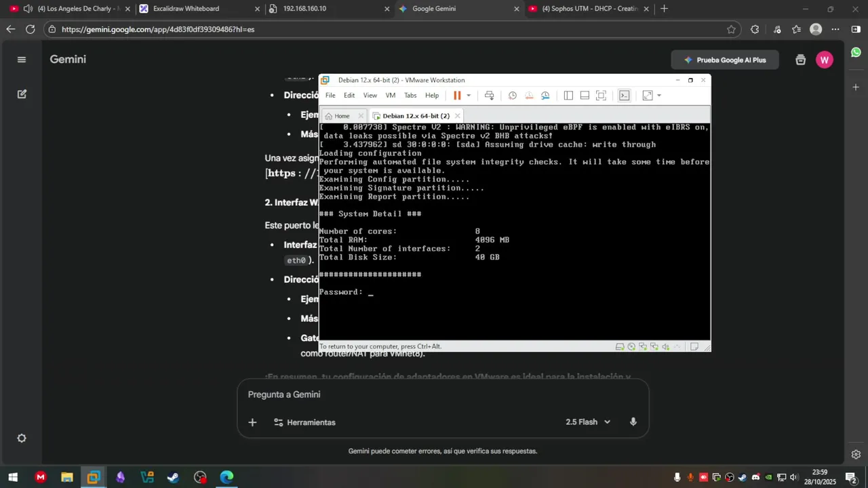The width and height of the screenshot is (868, 488).
Task: Open the VMware File menu
Action: pos(330,96)
